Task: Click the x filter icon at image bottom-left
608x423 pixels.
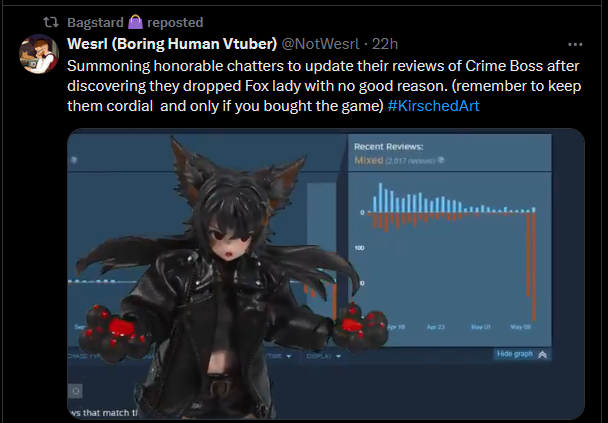Action: click(x=76, y=391)
